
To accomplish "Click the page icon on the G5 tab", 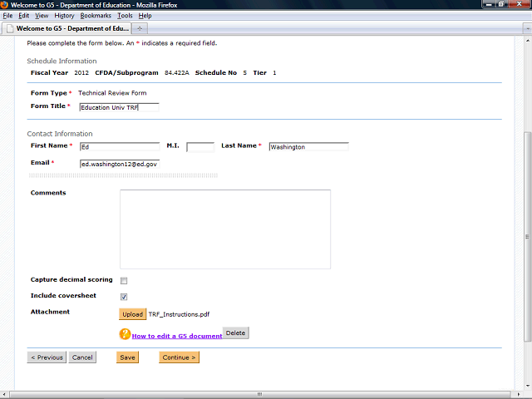I will pyautogui.click(x=10, y=28).
